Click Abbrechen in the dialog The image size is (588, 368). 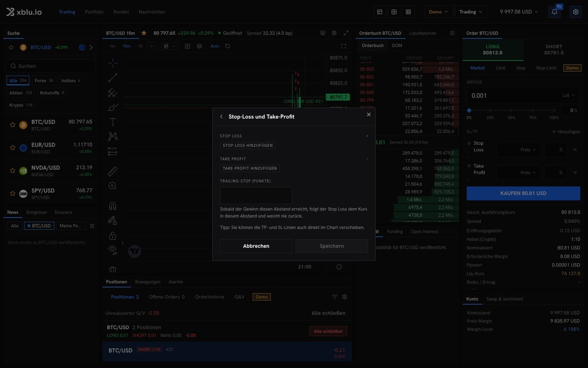click(x=256, y=246)
